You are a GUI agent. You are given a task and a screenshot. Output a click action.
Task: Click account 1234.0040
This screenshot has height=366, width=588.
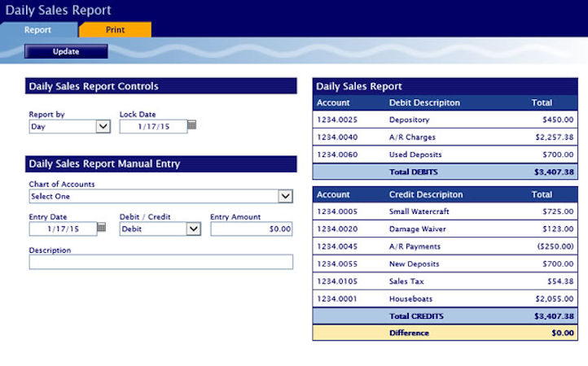pyautogui.click(x=337, y=137)
